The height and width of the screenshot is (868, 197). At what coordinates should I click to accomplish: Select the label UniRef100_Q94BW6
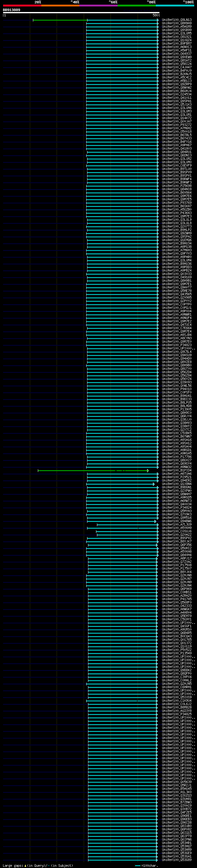[176, 521]
